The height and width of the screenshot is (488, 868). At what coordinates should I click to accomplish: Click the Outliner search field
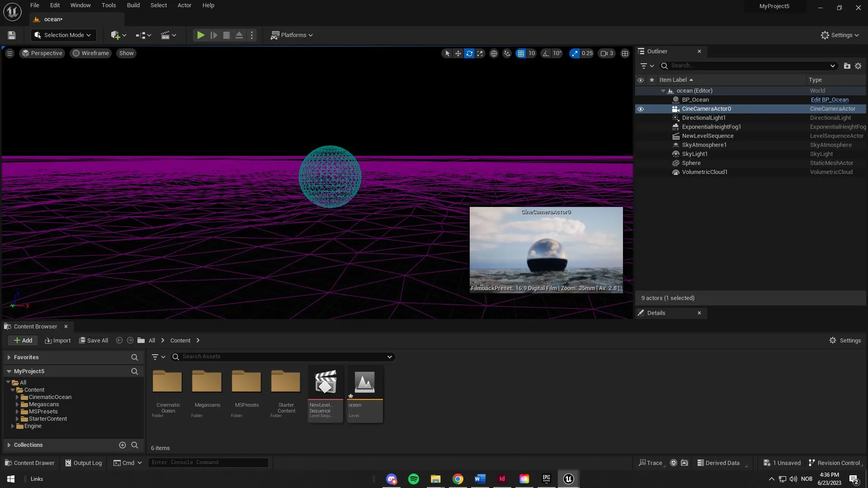tap(748, 66)
